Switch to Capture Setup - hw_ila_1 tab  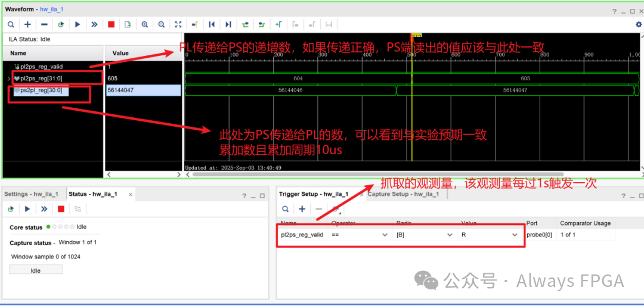403,194
